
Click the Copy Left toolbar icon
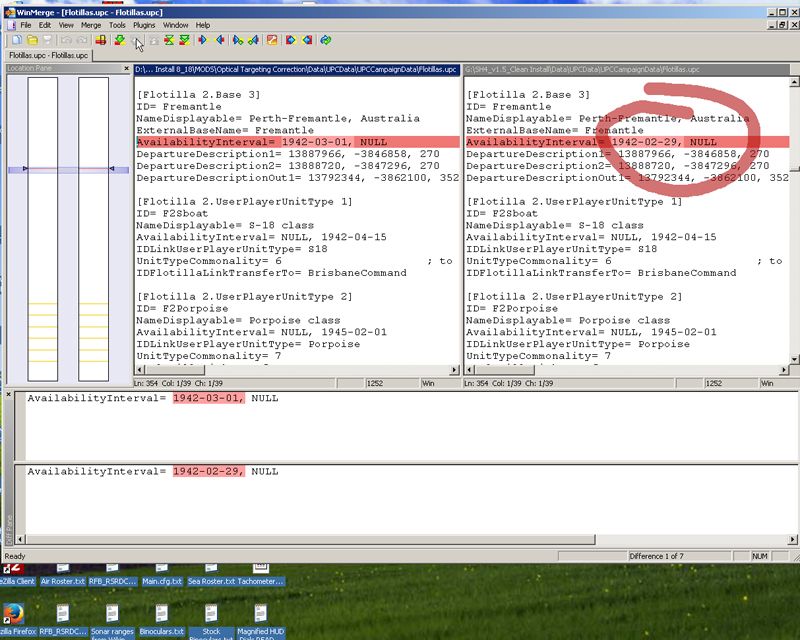pos(220,40)
